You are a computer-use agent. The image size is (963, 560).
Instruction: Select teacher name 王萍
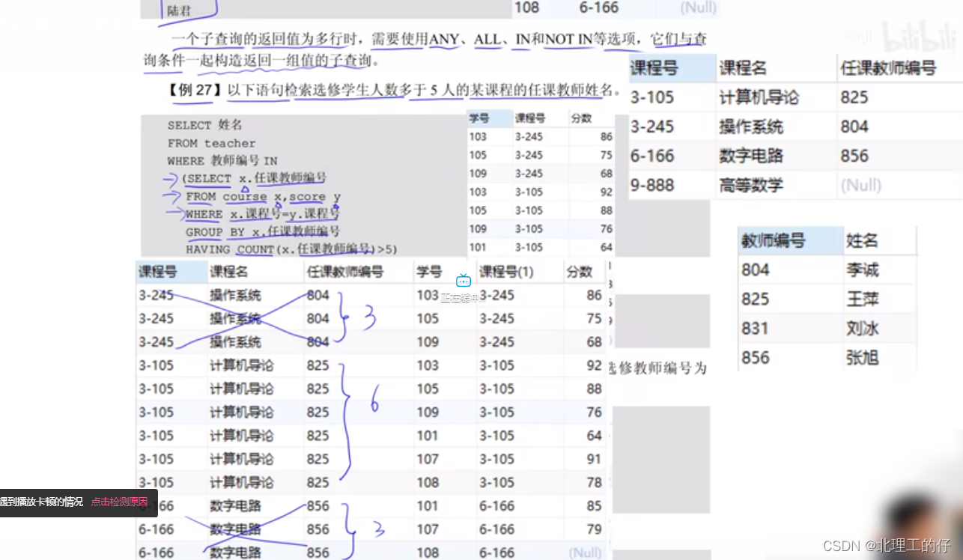(x=862, y=299)
